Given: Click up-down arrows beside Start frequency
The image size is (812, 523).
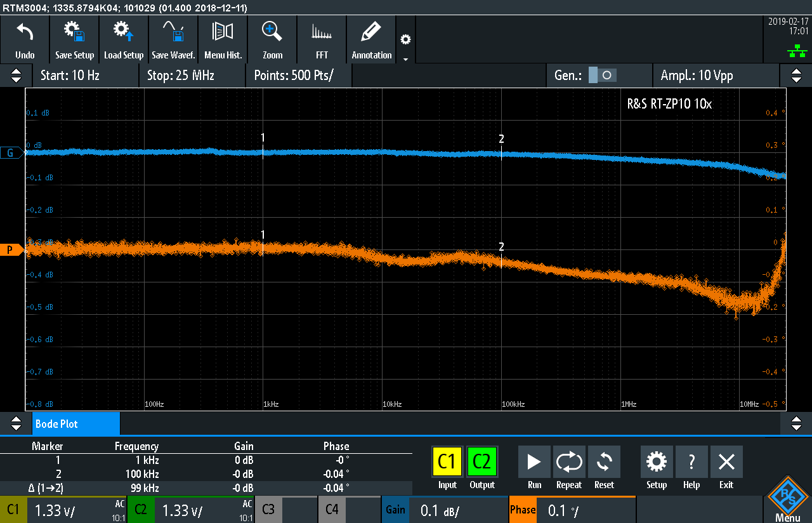Looking at the screenshot, I should pyautogui.click(x=16, y=76).
